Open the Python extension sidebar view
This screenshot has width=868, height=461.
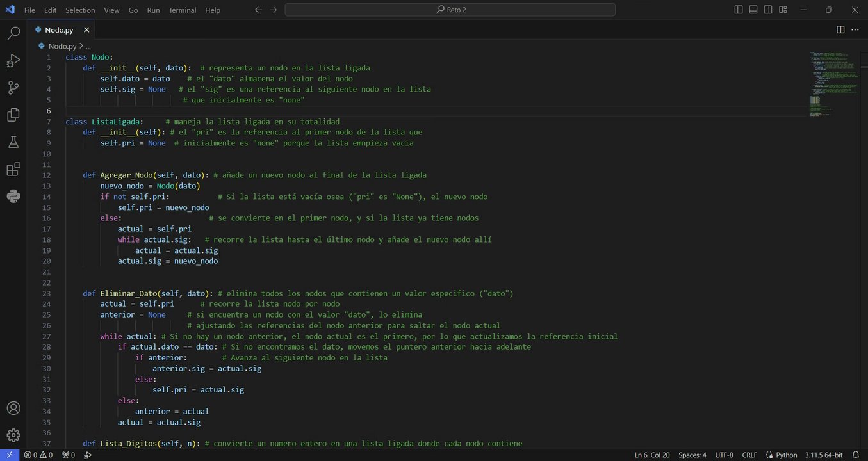[13, 196]
